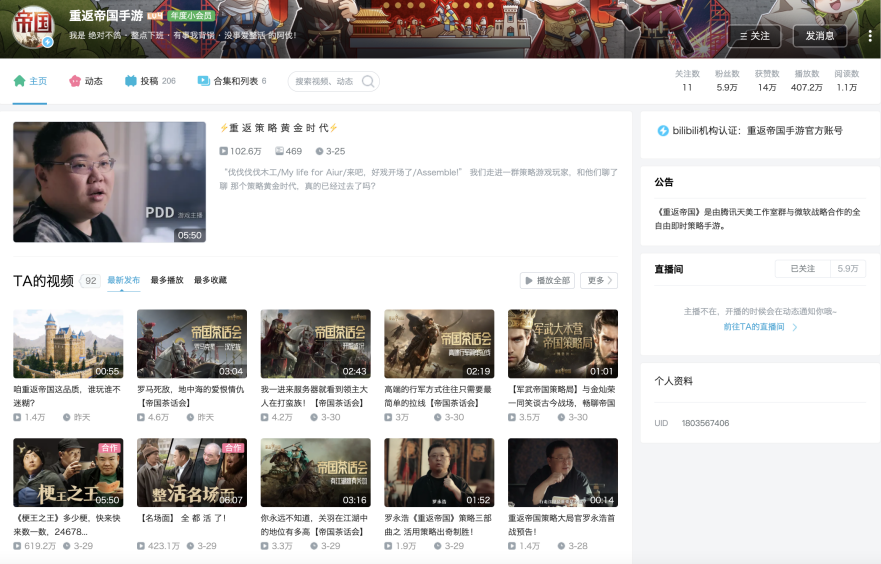881x564 pixels.
Task: Click the 阅读数 1.1万 stat
Action: (x=847, y=81)
